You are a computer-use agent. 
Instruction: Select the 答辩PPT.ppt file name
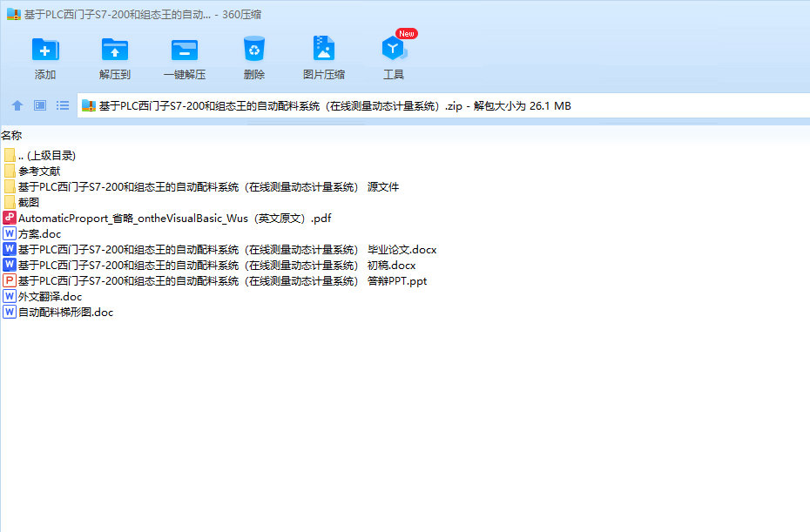[x=223, y=281]
